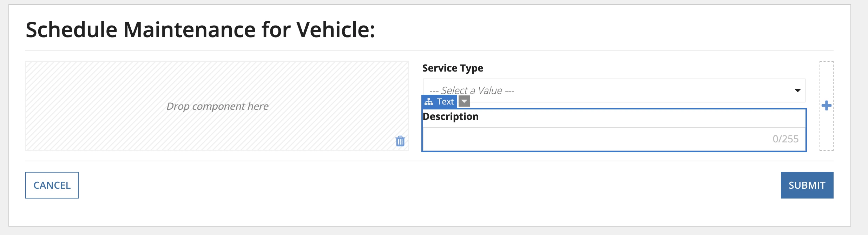
Task: Click the hierarchy icon in the Text tag
Action: pyautogui.click(x=429, y=102)
